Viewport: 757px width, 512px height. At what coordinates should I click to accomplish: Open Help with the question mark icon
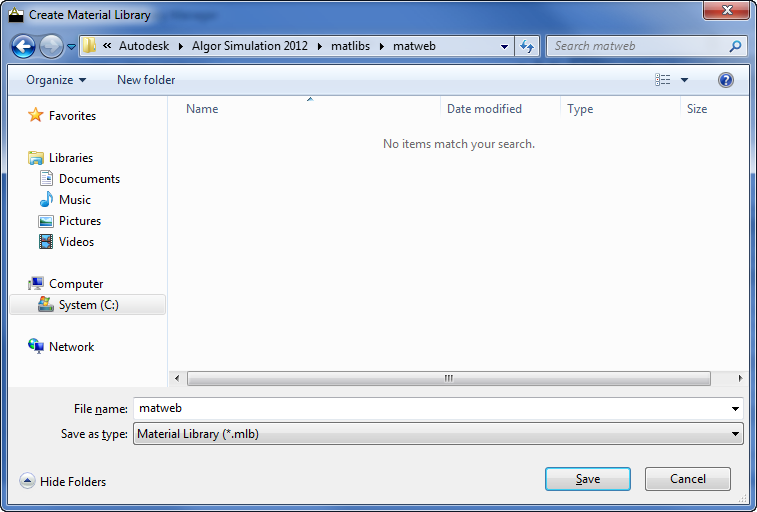(726, 80)
